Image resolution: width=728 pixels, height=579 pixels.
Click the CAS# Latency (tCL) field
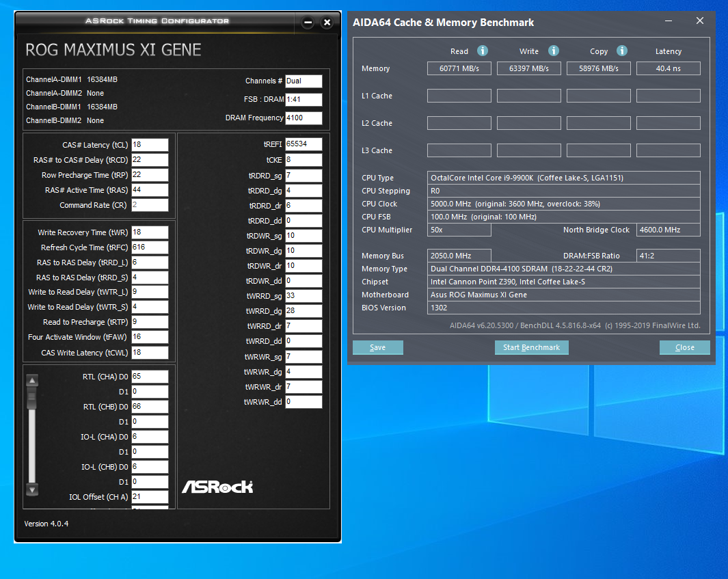coord(150,145)
